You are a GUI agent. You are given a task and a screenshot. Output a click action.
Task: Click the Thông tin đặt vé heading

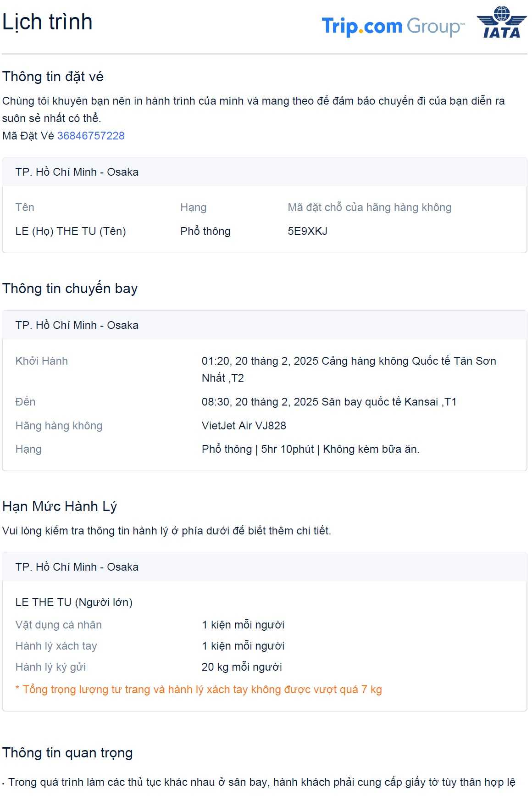[x=53, y=77]
